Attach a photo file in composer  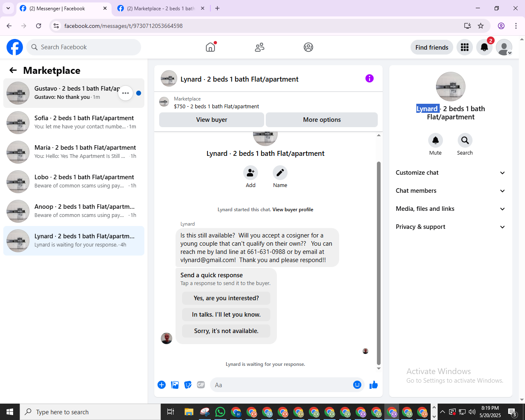(175, 385)
